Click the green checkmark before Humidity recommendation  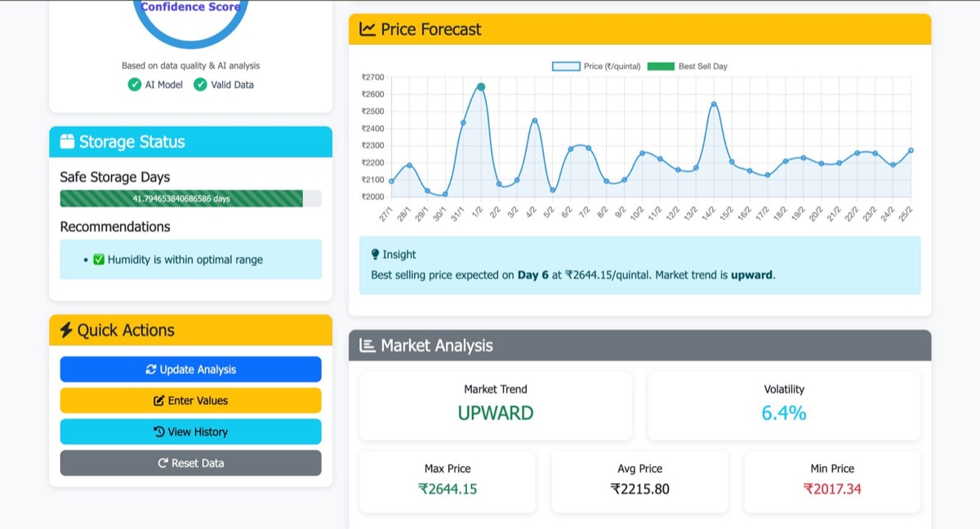coord(99,260)
